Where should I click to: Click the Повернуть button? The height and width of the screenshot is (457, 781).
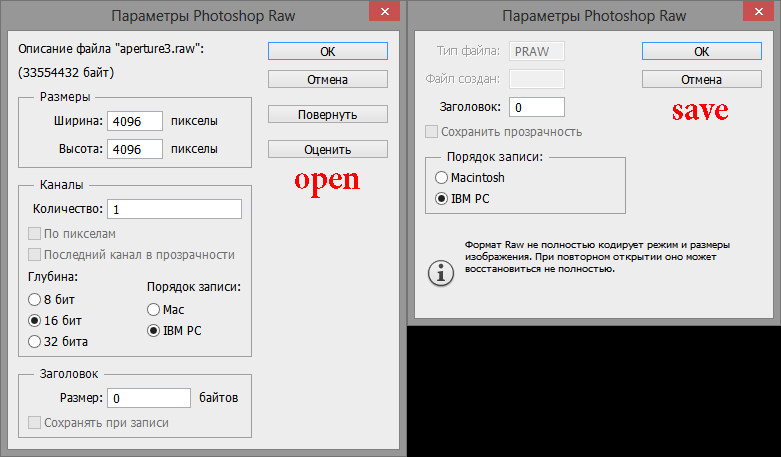pyautogui.click(x=328, y=114)
